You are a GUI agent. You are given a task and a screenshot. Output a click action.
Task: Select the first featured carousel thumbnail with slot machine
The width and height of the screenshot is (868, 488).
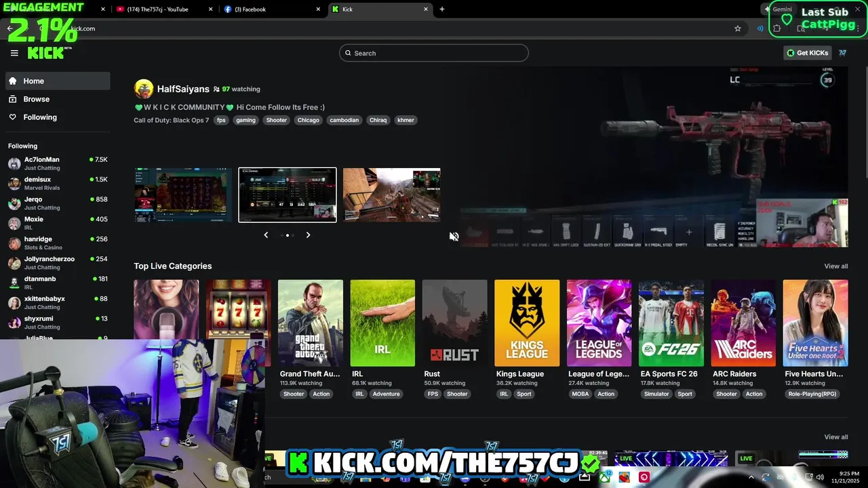coord(183,195)
